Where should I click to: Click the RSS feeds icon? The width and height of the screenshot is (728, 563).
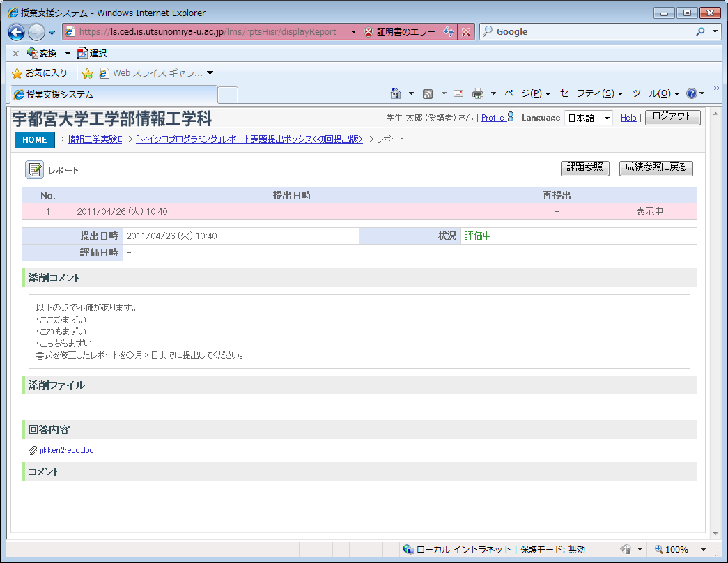pyautogui.click(x=428, y=93)
